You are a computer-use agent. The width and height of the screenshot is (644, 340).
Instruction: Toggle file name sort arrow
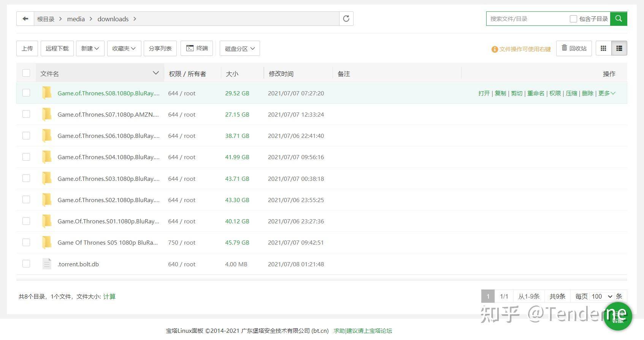[155, 73]
